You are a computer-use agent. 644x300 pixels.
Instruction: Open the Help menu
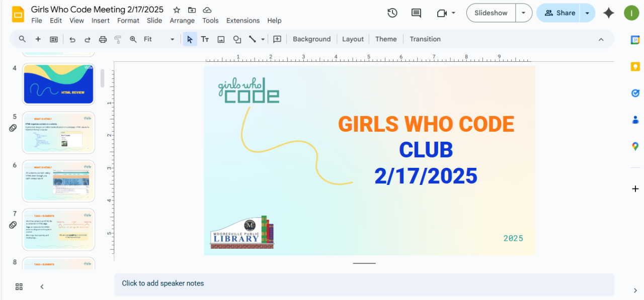coord(274,21)
